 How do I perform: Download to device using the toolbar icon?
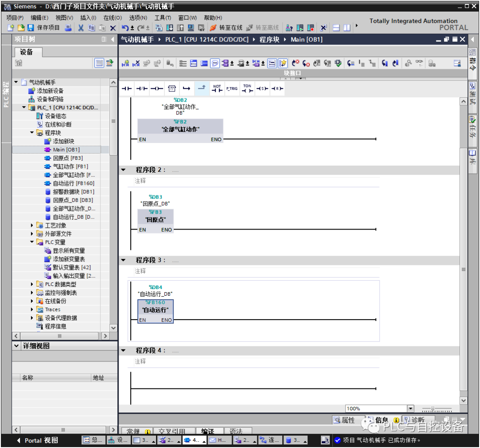tap(169, 28)
